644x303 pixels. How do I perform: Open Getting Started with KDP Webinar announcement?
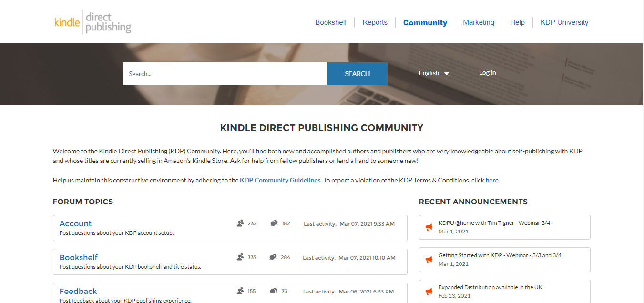coord(500,255)
